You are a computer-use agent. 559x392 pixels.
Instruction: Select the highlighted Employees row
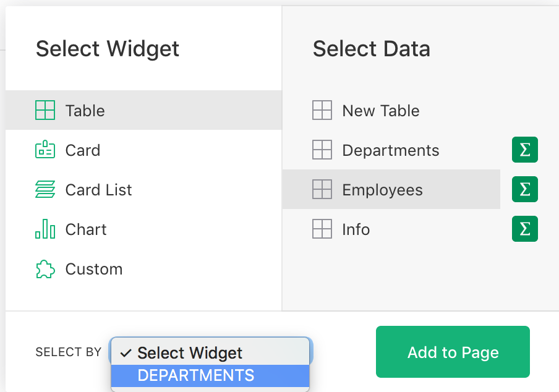coord(382,189)
